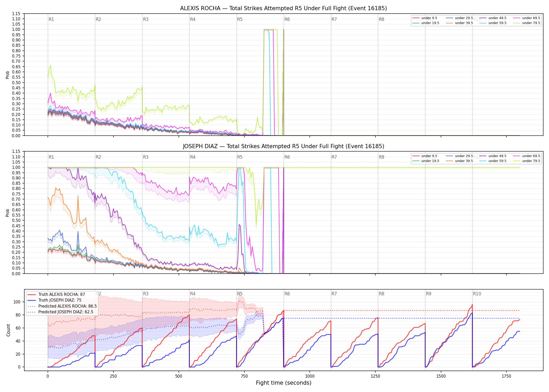
Task: Click the 'Fight time (seconds)' axis label
Action: 284,383
